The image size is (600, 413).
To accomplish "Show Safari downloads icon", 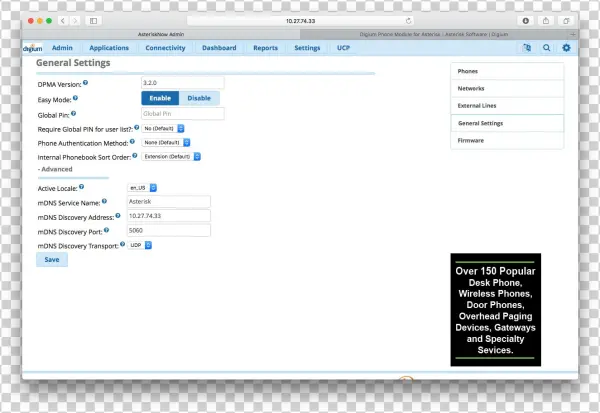I will click(x=526, y=21).
